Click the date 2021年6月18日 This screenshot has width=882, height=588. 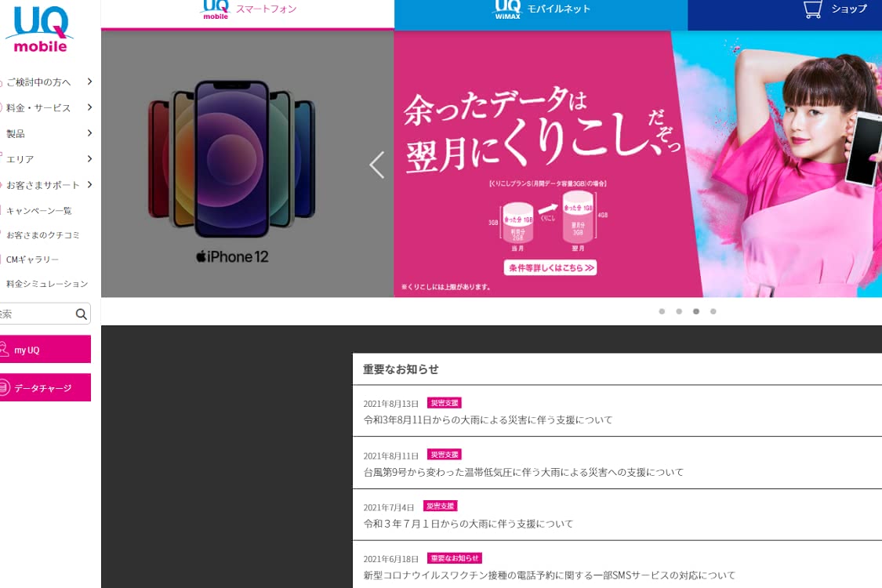(x=391, y=559)
